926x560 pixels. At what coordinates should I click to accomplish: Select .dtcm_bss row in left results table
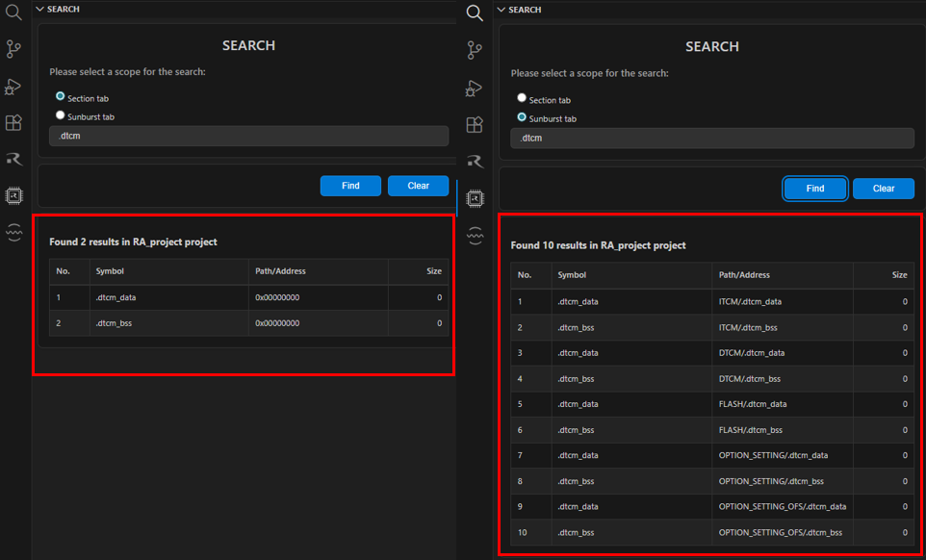point(248,323)
